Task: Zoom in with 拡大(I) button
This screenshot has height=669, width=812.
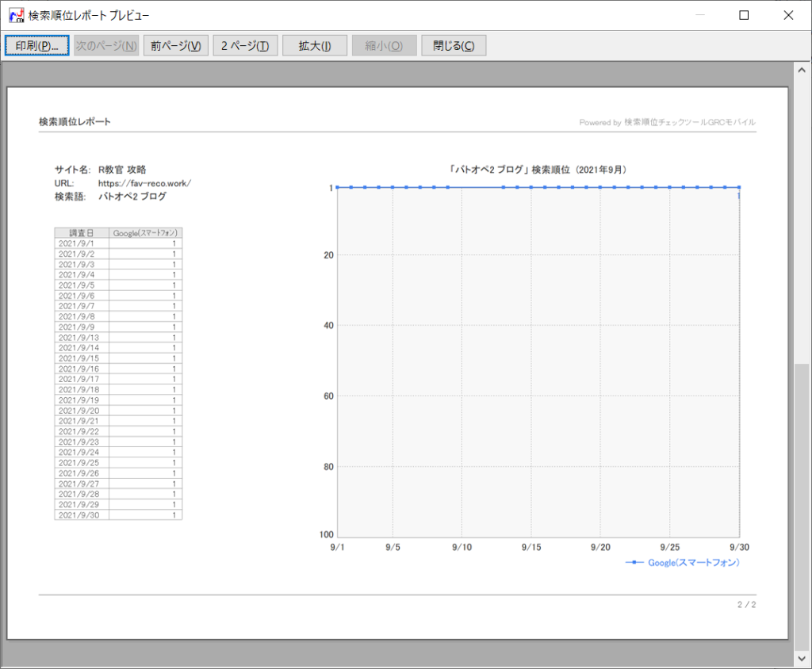Action: pos(314,46)
